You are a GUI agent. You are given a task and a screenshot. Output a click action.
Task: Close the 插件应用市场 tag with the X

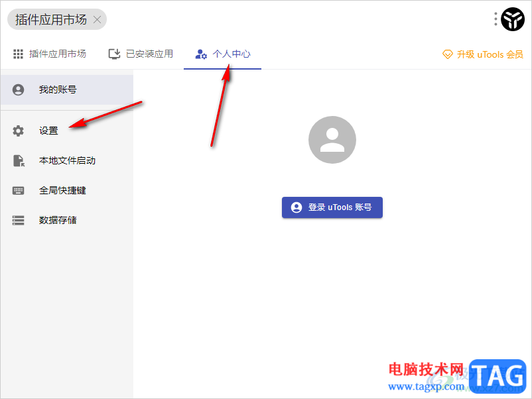tap(97, 20)
